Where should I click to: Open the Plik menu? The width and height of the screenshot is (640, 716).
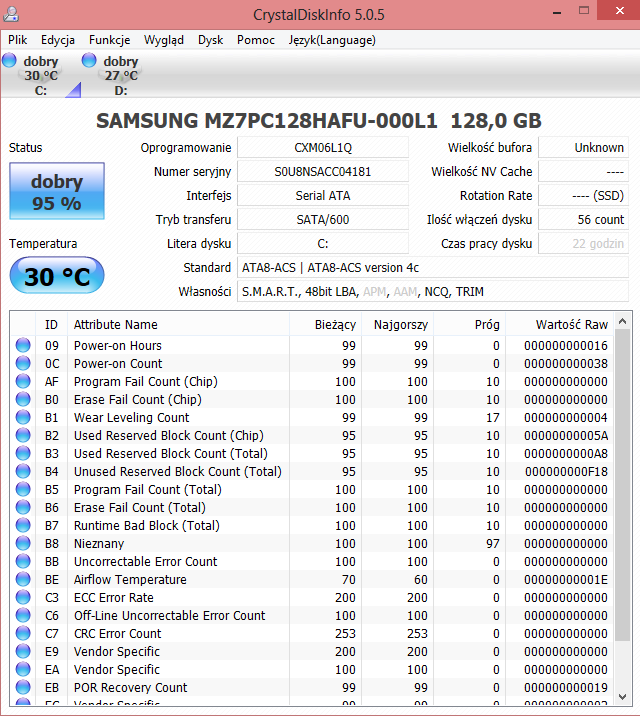[18, 40]
